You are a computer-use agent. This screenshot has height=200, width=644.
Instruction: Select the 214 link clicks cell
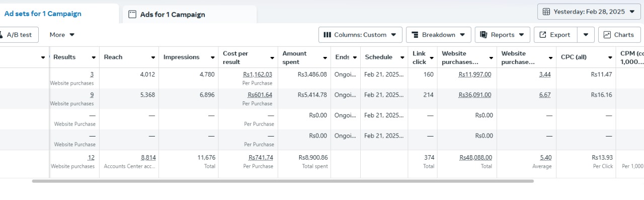click(423, 99)
